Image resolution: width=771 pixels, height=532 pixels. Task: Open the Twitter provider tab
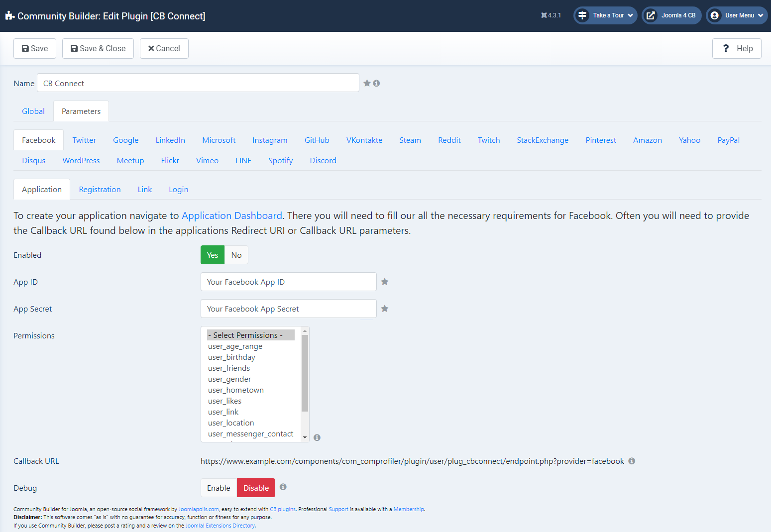coord(84,140)
